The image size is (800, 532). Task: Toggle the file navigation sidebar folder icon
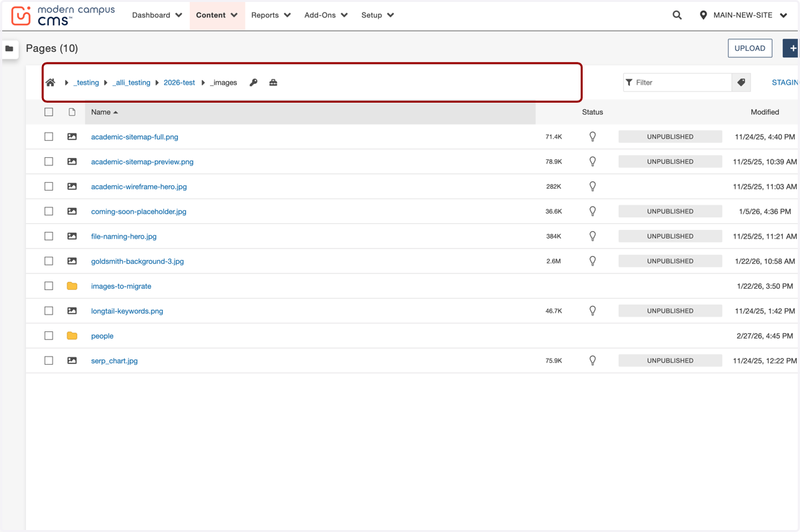click(9, 49)
